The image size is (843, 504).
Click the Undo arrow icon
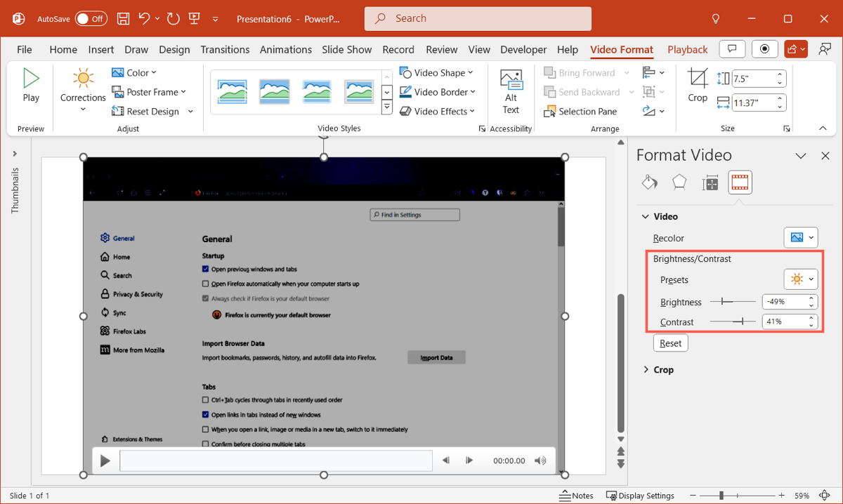click(145, 19)
